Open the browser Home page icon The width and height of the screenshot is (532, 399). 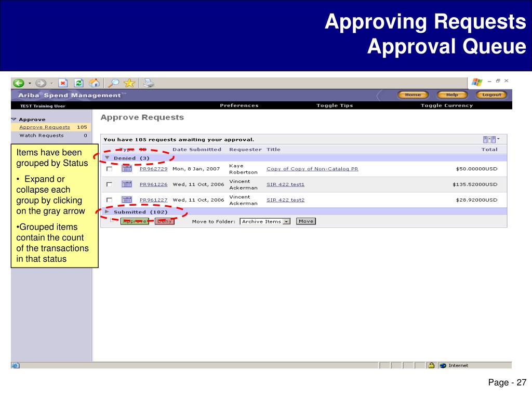(x=95, y=83)
